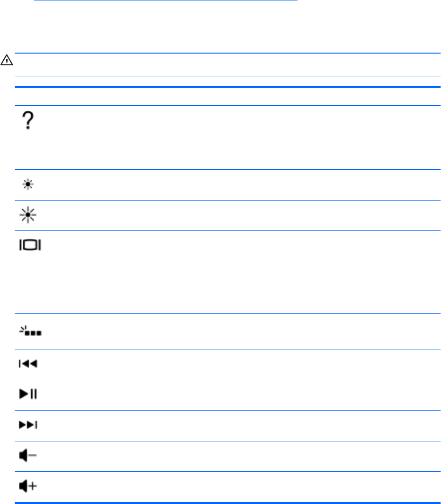Screen dimensions: 441x504
Task: Click the blank cell beside play/pause icon
Action: [x=237, y=394]
